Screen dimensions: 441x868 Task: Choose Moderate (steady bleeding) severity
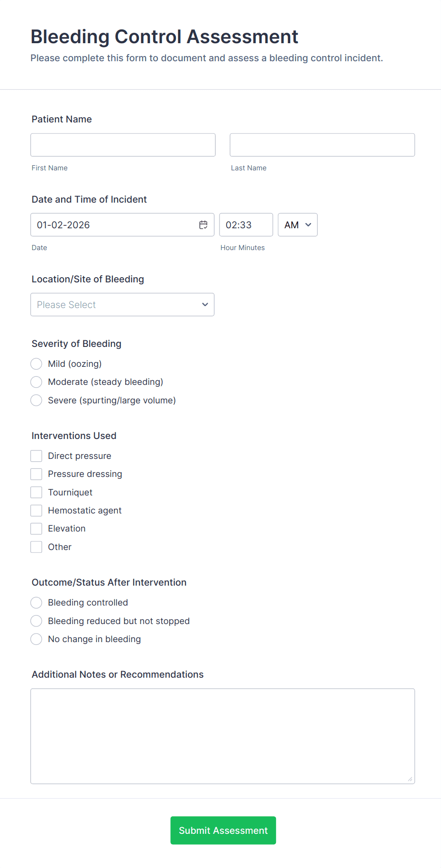click(x=37, y=382)
